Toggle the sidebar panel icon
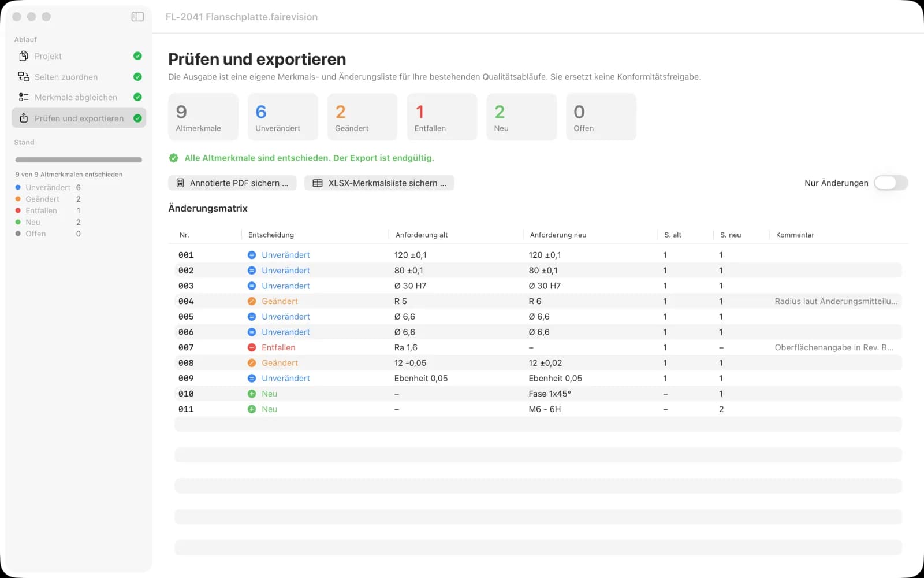 coord(137,17)
